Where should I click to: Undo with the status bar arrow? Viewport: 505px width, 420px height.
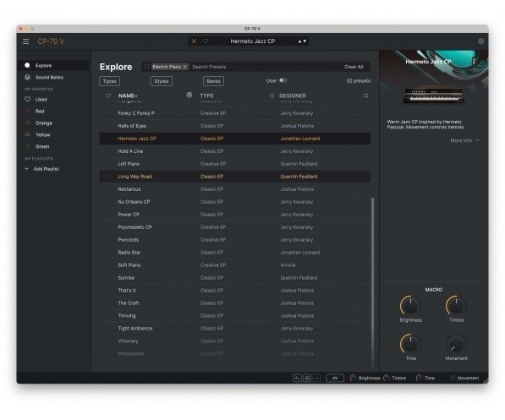(x=297, y=378)
